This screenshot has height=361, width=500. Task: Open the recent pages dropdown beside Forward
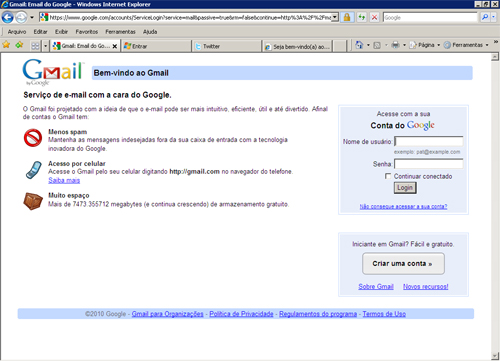[32, 17]
